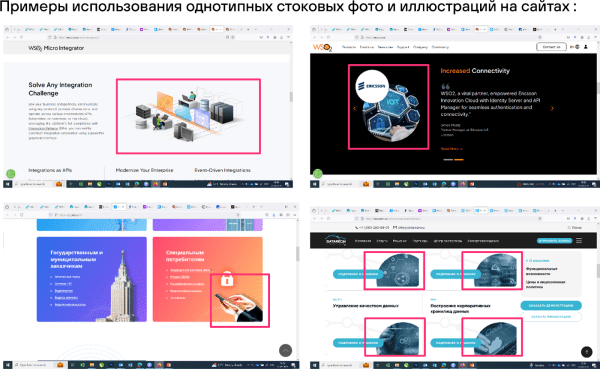Click the Contact us button on WSO2 header
This screenshot has height=369, width=600.
[x=551, y=47]
